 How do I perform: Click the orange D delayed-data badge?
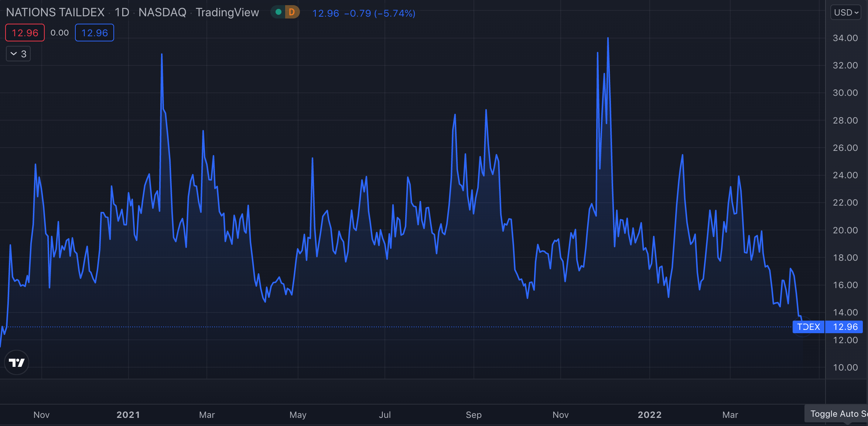292,12
